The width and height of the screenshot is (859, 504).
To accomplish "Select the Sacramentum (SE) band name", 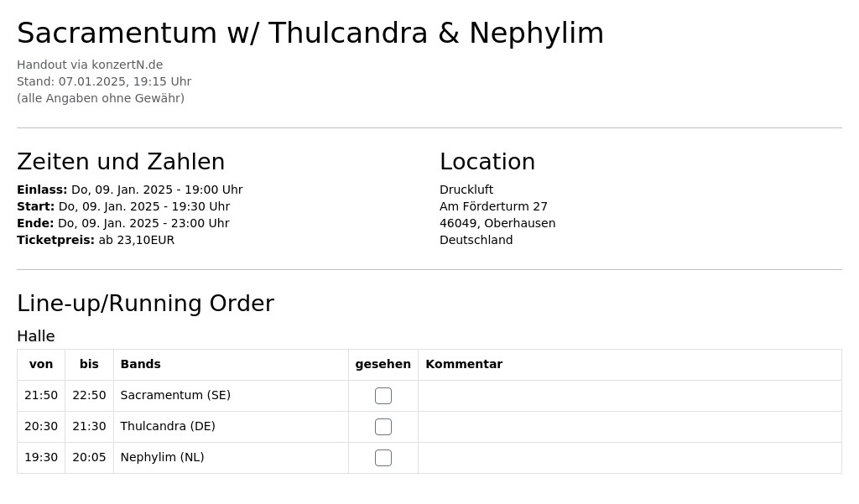I will [175, 395].
